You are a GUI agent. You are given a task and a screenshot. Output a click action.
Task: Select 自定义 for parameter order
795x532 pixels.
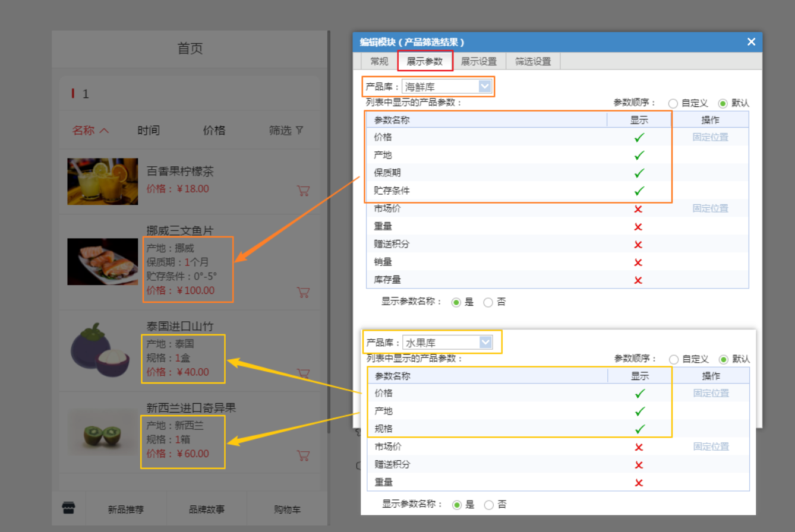coord(673,102)
